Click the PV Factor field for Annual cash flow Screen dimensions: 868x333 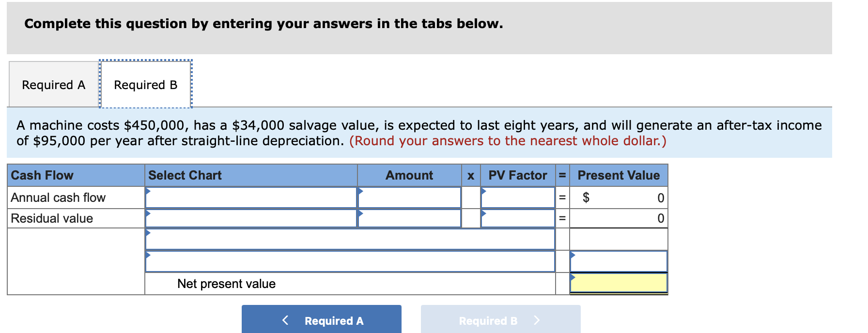tap(518, 197)
